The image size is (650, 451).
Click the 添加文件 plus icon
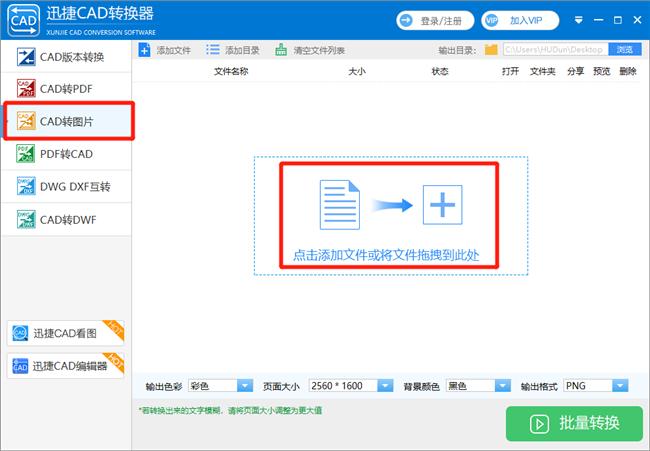pos(144,50)
